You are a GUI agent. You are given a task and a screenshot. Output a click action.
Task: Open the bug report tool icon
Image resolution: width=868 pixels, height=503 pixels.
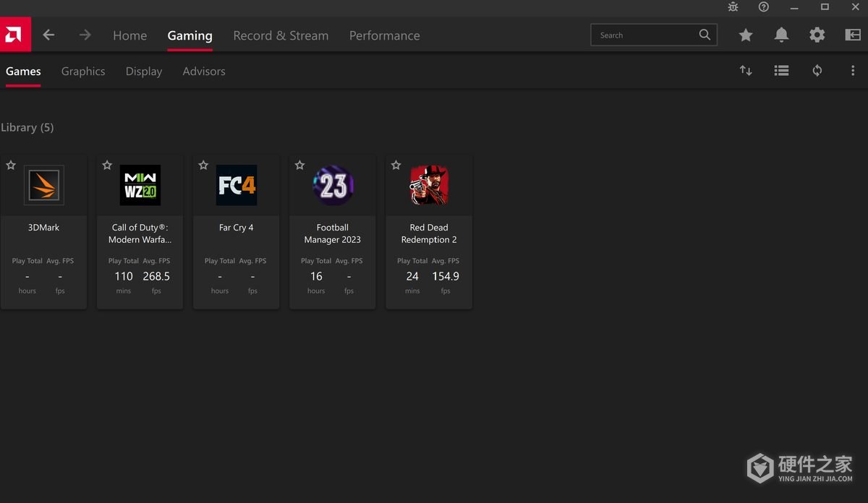(733, 7)
